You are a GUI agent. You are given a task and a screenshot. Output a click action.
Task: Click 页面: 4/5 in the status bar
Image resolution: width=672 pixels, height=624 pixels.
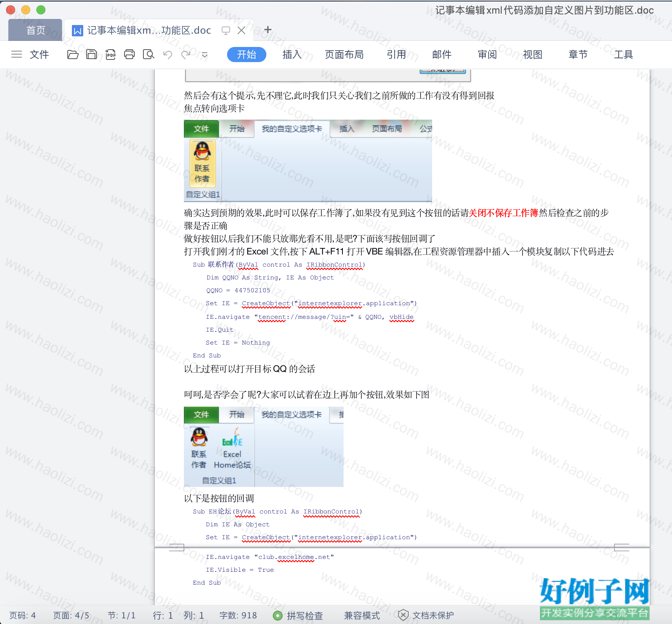point(71,615)
